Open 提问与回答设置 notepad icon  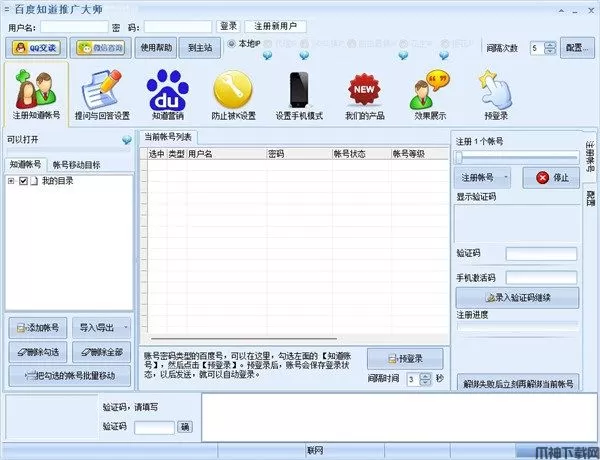coord(102,94)
